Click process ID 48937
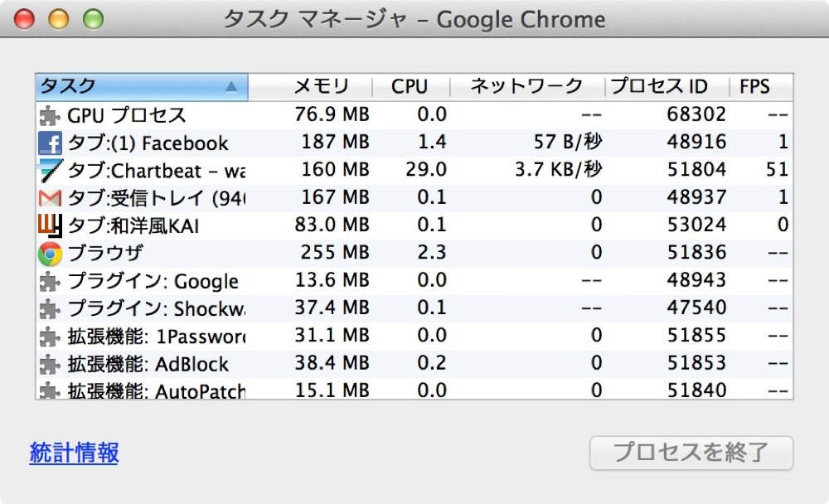Image resolution: width=829 pixels, height=504 pixels. (x=696, y=197)
